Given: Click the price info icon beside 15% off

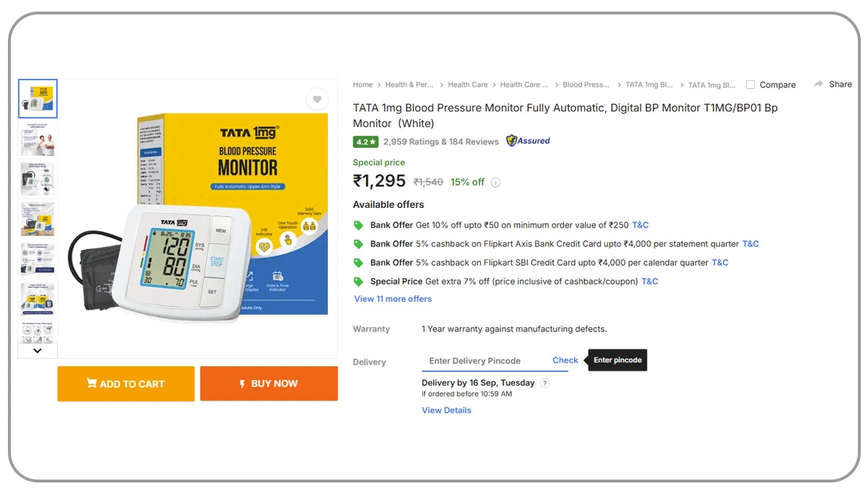Looking at the screenshot, I should [x=495, y=183].
